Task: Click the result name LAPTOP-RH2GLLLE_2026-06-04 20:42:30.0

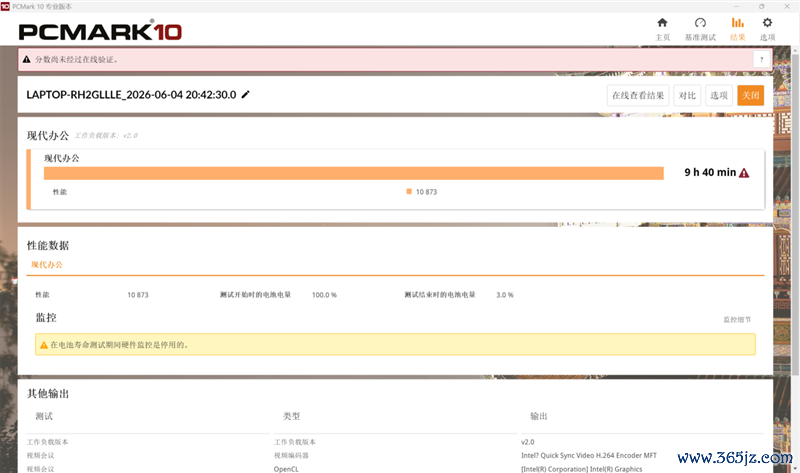Action: (131, 94)
